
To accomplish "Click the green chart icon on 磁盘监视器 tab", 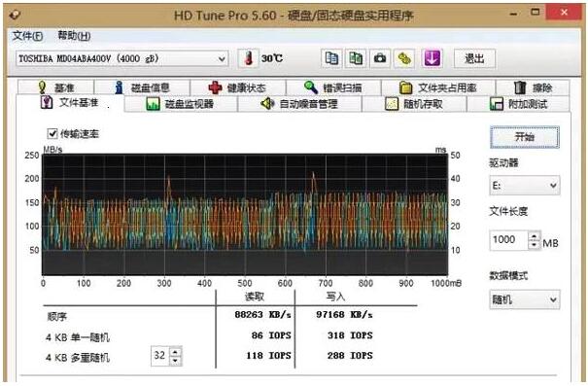I will click(153, 104).
